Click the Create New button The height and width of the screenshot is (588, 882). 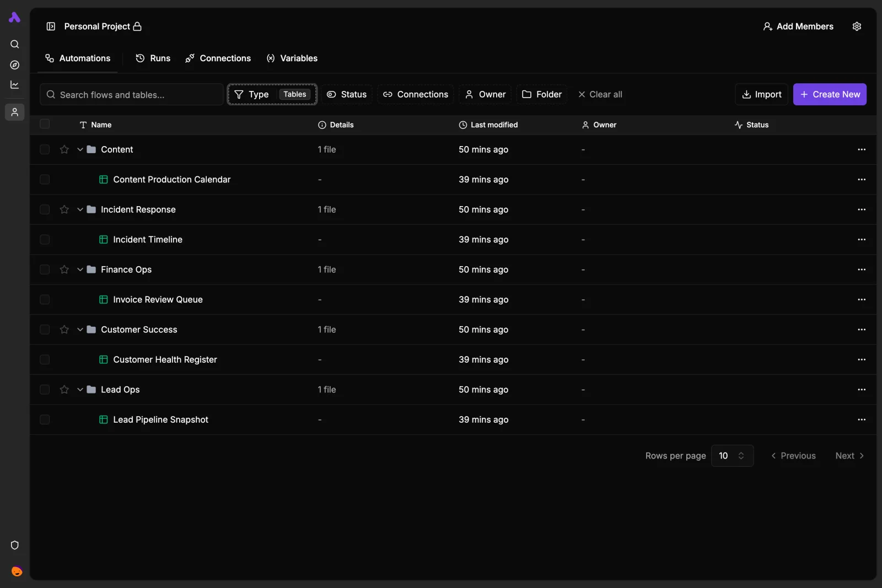pyautogui.click(x=830, y=94)
